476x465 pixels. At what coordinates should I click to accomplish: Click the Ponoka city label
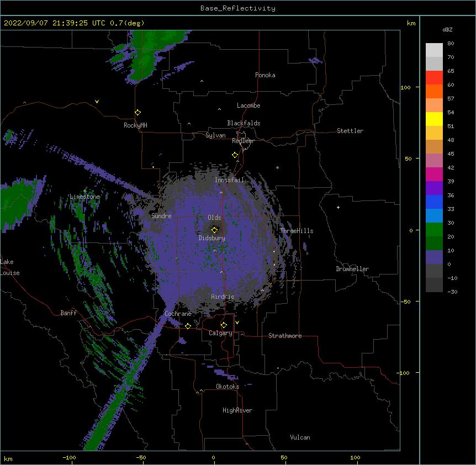pyautogui.click(x=265, y=75)
